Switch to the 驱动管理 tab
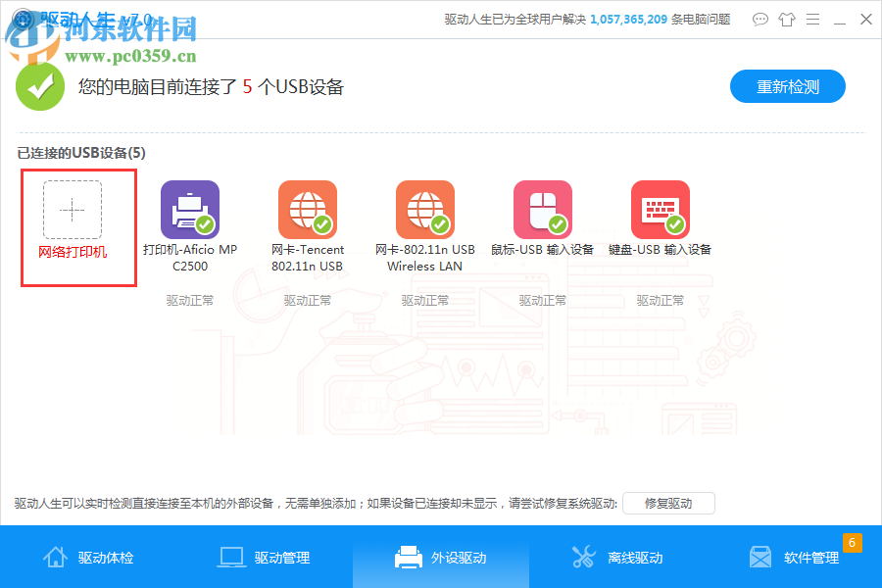882x588 pixels. coord(265,557)
